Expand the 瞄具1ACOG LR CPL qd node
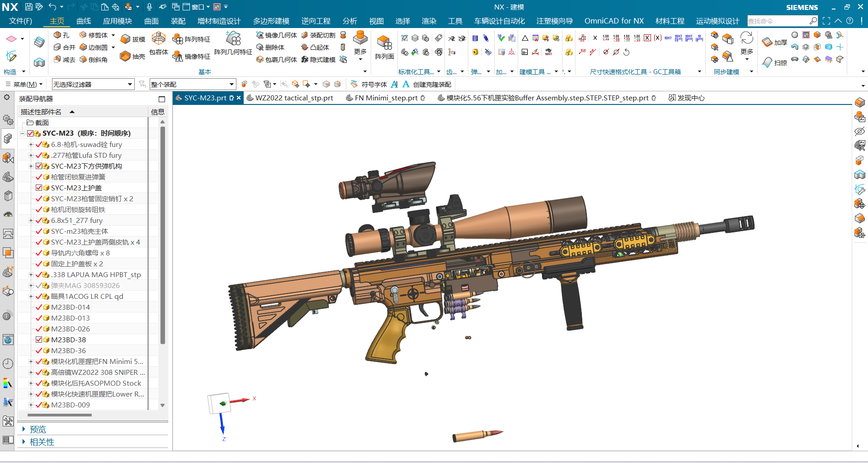 click(31, 297)
